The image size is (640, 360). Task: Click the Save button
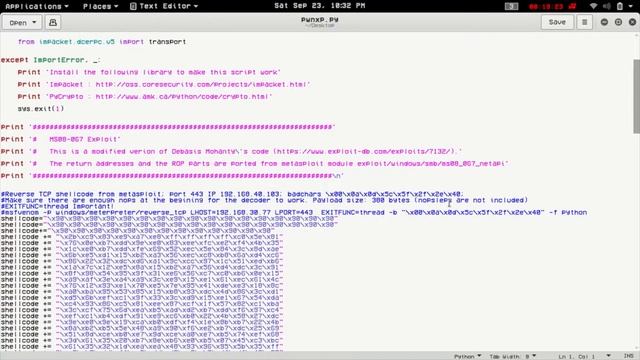click(x=557, y=22)
